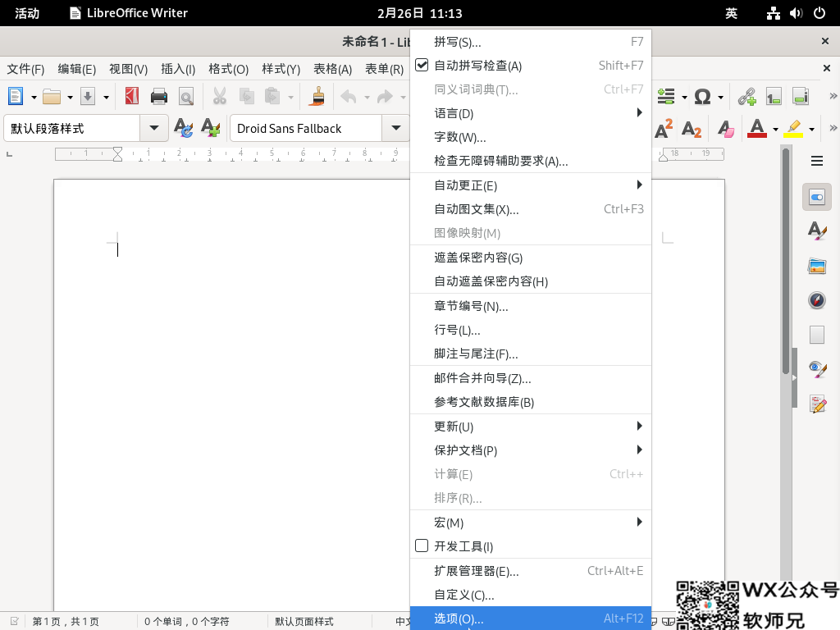840x630 pixels.
Task: Insert special character Omega icon
Action: pyautogui.click(x=702, y=97)
